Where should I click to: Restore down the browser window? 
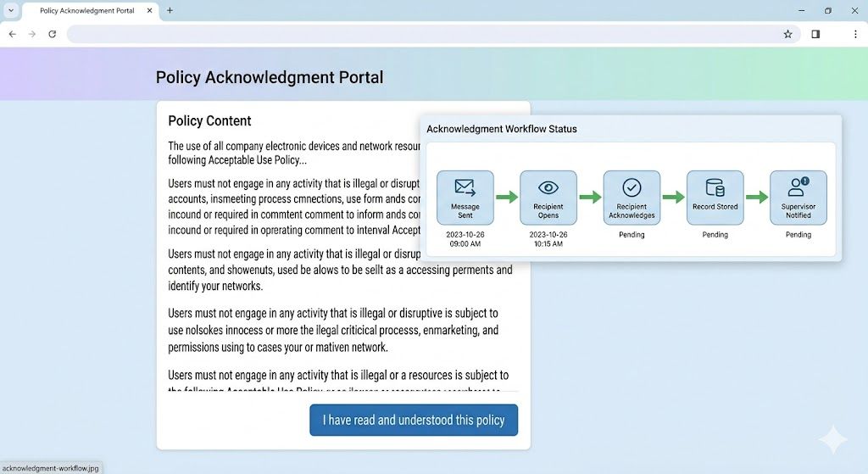(827, 10)
